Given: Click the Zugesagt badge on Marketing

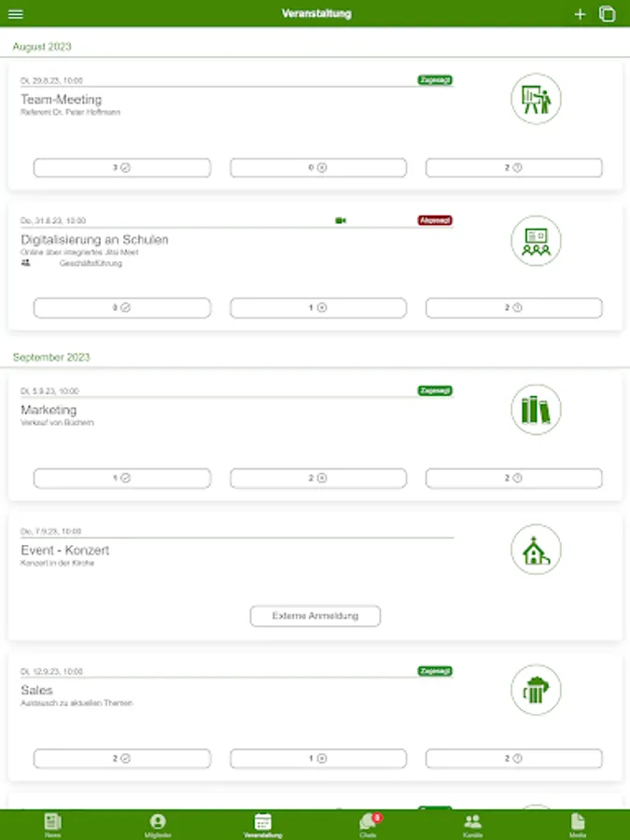Looking at the screenshot, I should pyautogui.click(x=435, y=391).
